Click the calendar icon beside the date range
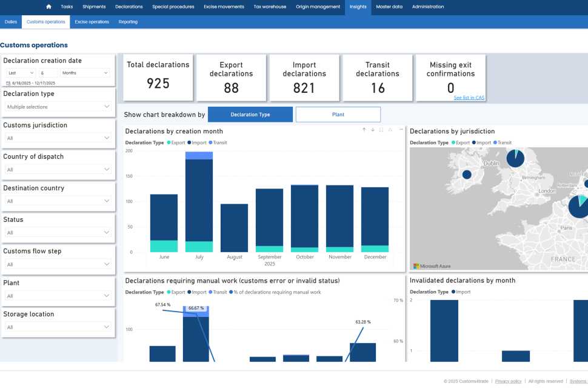Viewport: 588px width, 388px height. pos(8,83)
